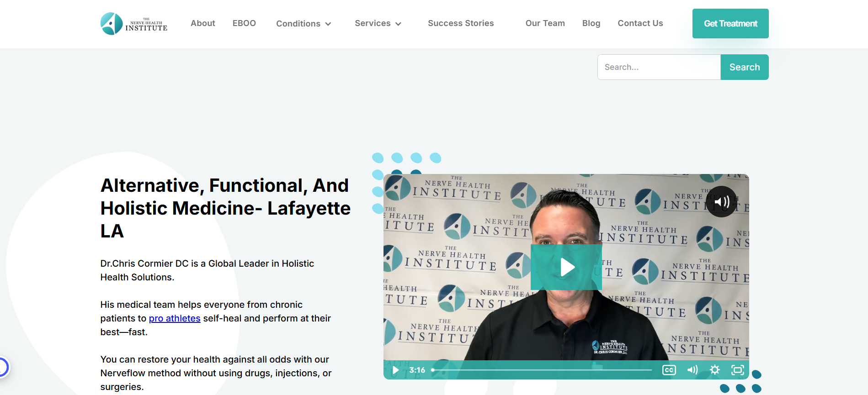Click the small play icon in video bar
The width and height of the screenshot is (868, 395).
tap(396, 370)
